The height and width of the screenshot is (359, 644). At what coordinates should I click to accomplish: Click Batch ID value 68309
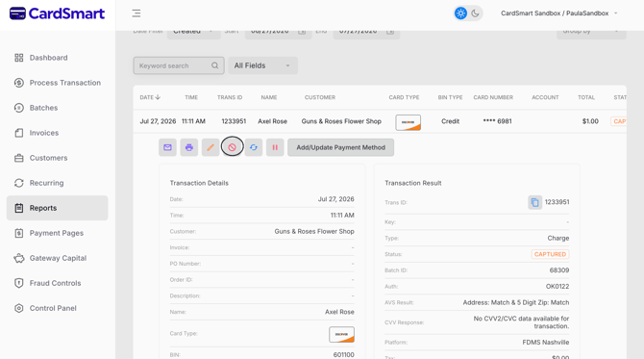pyautogui.click(x=559, y=270)
